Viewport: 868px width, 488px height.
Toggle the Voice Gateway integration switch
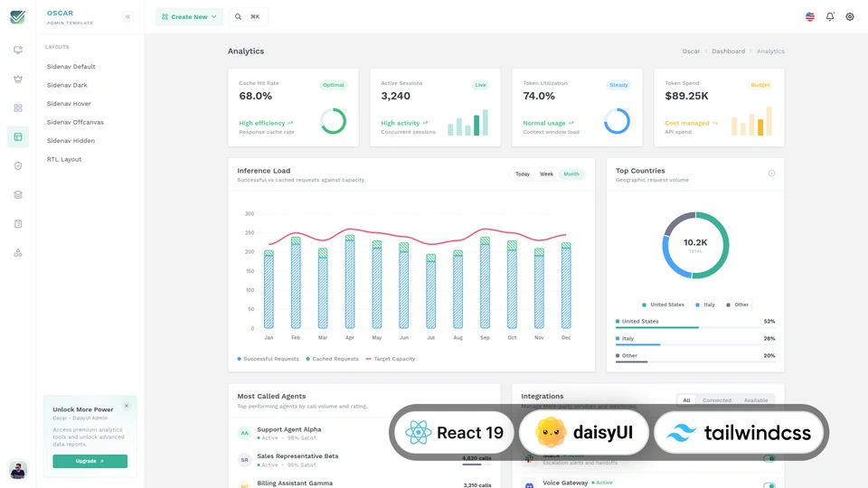769,485
